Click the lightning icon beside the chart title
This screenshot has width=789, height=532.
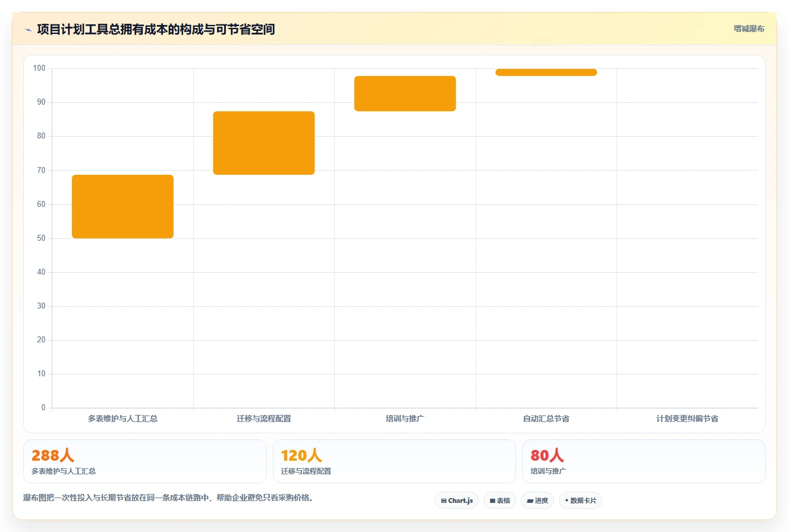(x=28, y=30)
